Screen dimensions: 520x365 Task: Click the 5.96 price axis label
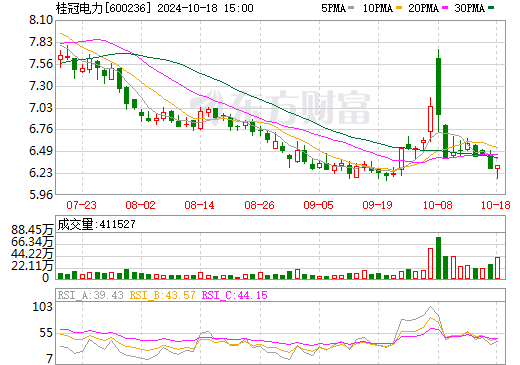(x=41, y=195)
